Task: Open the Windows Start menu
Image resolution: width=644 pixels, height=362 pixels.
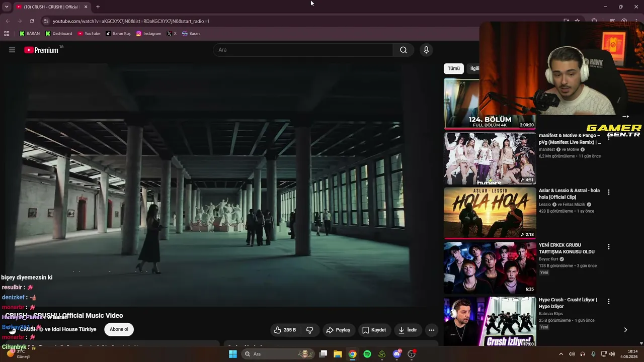Action: tap(233, 354)
